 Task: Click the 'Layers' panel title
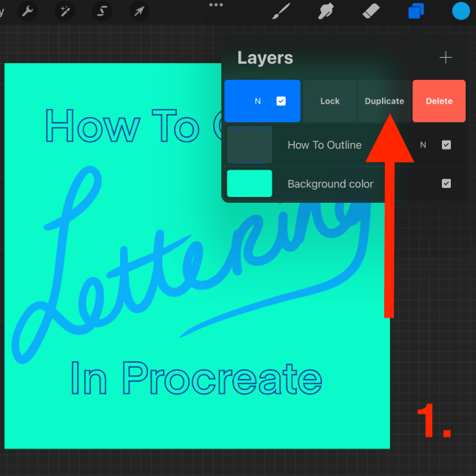pyautogui.click(x=265, y=58)
